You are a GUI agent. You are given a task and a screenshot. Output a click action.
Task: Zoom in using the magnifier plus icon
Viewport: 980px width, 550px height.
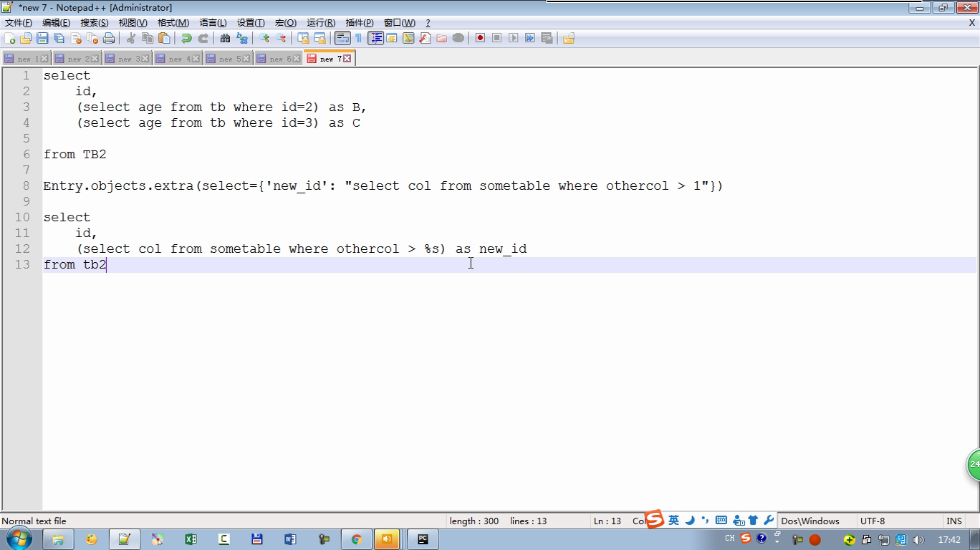[x=264, y=38]
